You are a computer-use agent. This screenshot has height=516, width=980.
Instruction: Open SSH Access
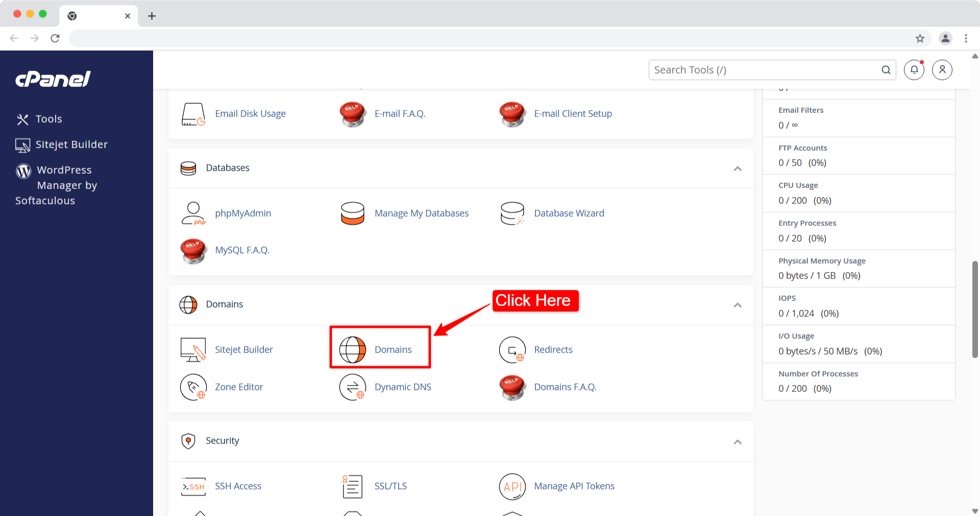click(238, 486)
